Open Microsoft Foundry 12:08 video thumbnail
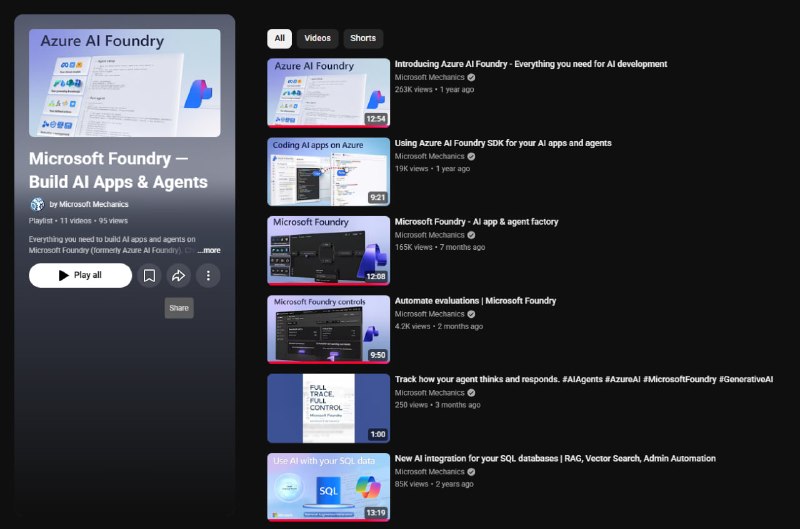The width and height of the screenshot is (800, 529). click(329, 250)
